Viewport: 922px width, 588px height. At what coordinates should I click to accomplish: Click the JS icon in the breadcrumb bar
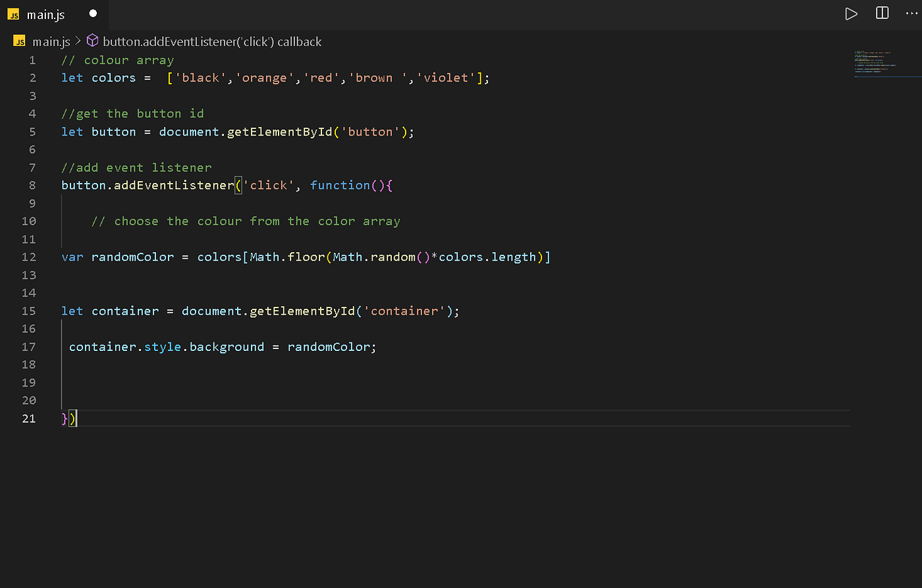click(19, 41)
